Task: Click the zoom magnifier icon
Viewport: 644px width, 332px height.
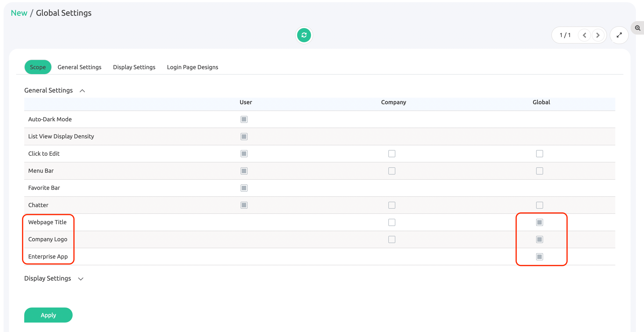Action: [637, 28]
